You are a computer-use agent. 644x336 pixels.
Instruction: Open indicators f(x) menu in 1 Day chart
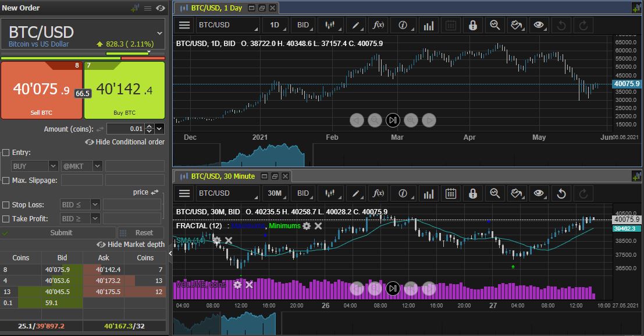378,25
